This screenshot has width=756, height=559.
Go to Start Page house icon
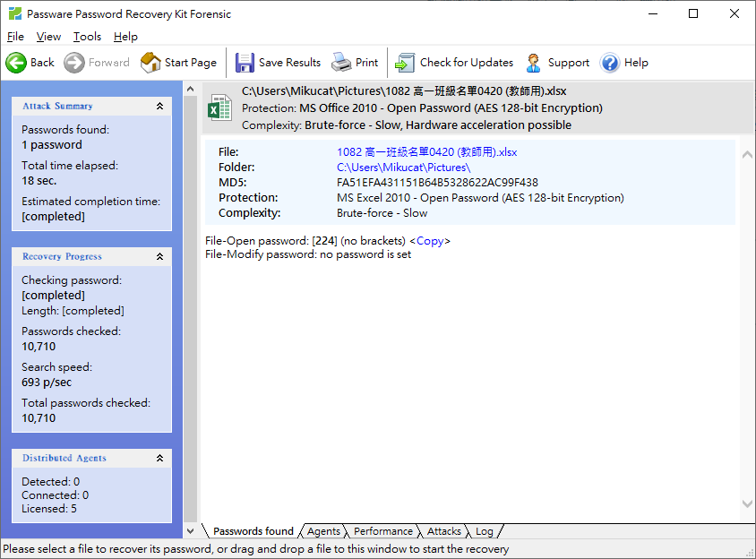click(150, 63)
